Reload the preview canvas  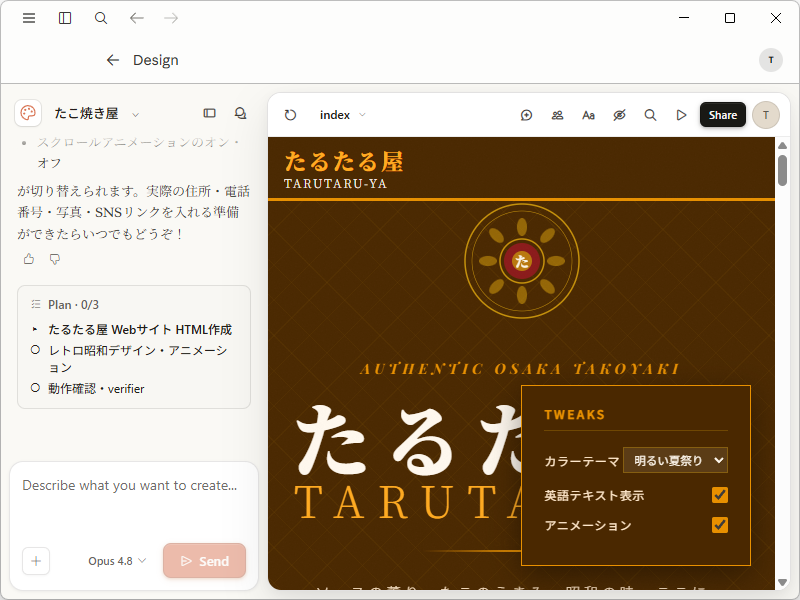click(290, 115)
